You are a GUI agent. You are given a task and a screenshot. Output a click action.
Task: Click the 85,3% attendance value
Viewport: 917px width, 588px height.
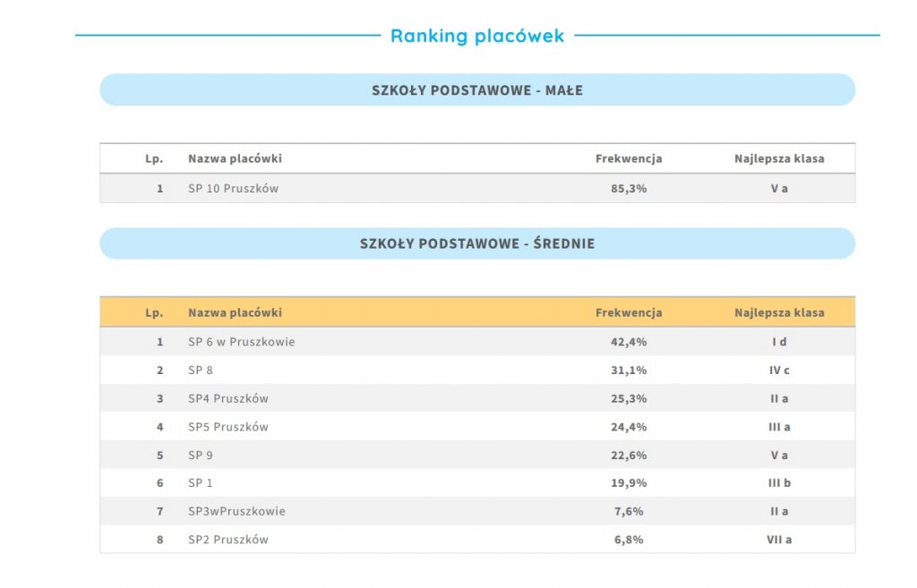tap(629, 189)
